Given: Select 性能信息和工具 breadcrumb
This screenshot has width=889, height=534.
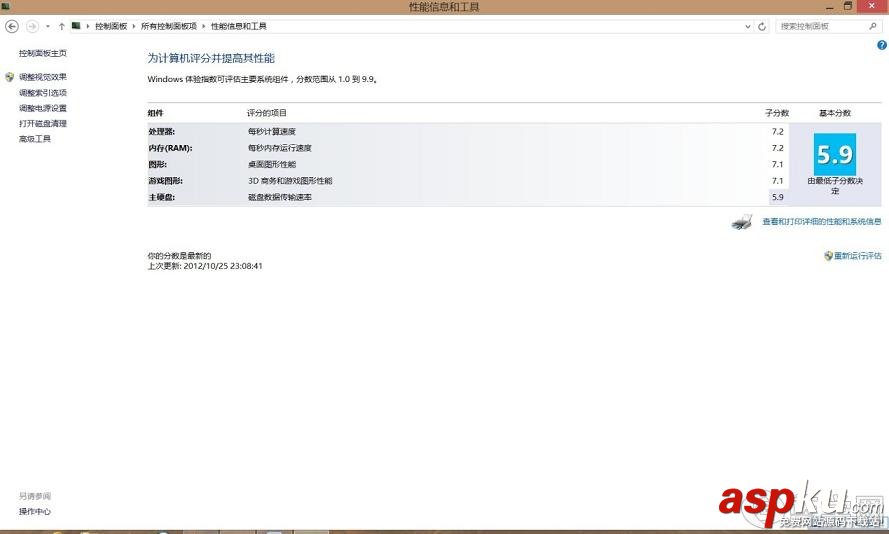Looking at the screenshot, I should coord(238,26).
